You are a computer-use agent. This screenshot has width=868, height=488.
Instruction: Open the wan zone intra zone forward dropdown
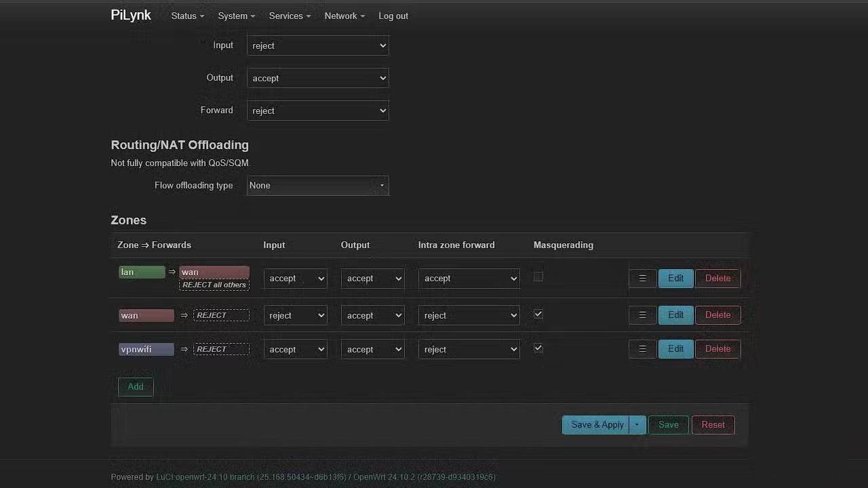click(x=469, y=314)
